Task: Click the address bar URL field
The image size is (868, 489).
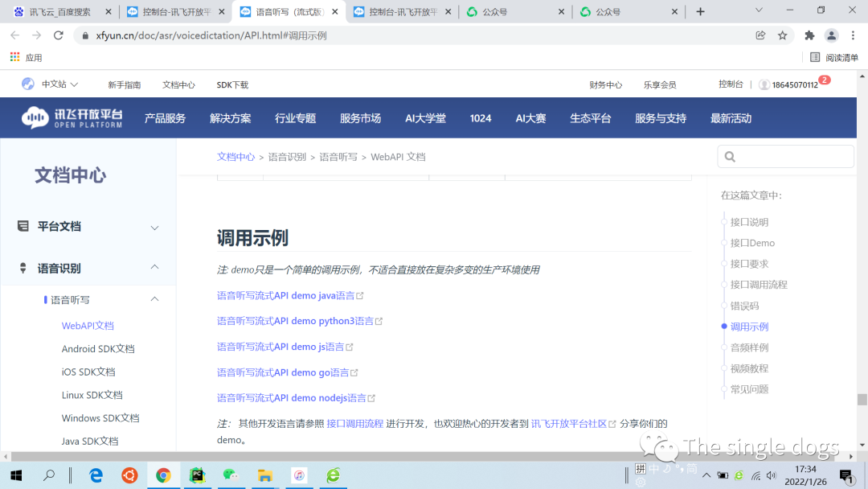Action: pyautogui.click(x=416, y=35)
